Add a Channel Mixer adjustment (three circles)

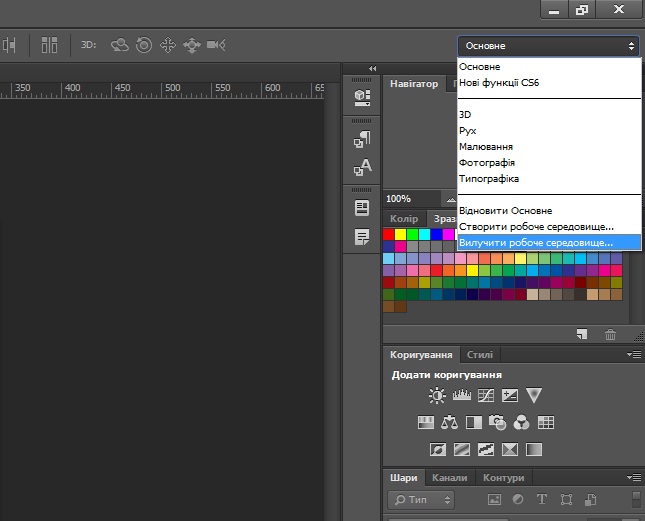tap(521, 422)
